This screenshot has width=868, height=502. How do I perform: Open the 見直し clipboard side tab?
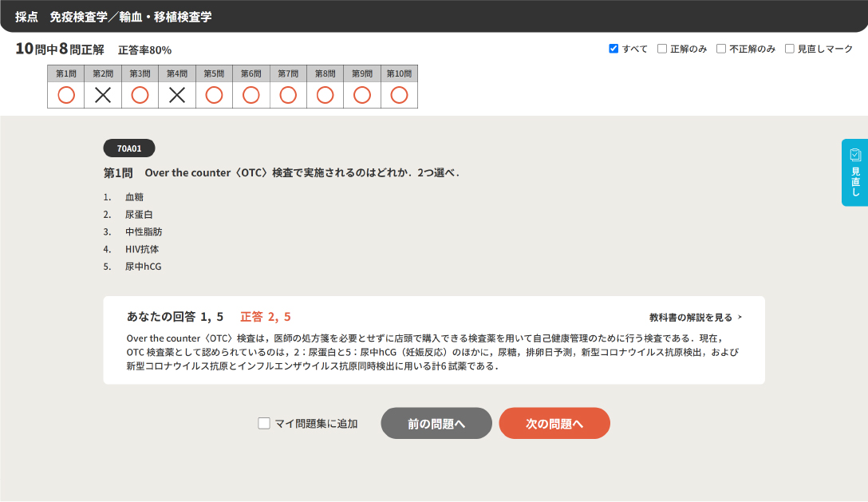pos(854,172)
